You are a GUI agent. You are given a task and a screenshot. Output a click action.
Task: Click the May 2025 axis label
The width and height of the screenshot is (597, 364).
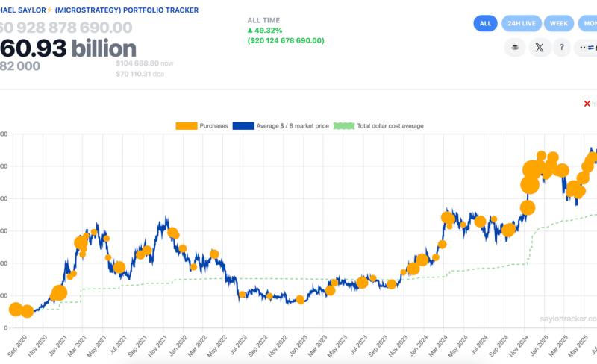tap(578, 345)
